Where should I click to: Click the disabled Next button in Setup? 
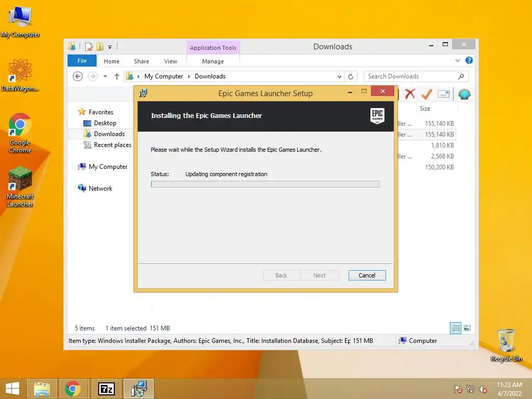(x=320, y=275)
